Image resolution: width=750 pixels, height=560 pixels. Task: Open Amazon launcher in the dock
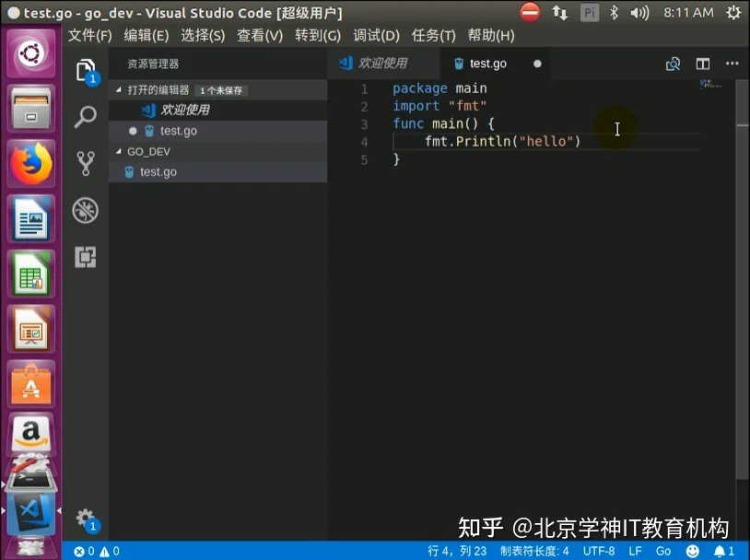point(31,434)
